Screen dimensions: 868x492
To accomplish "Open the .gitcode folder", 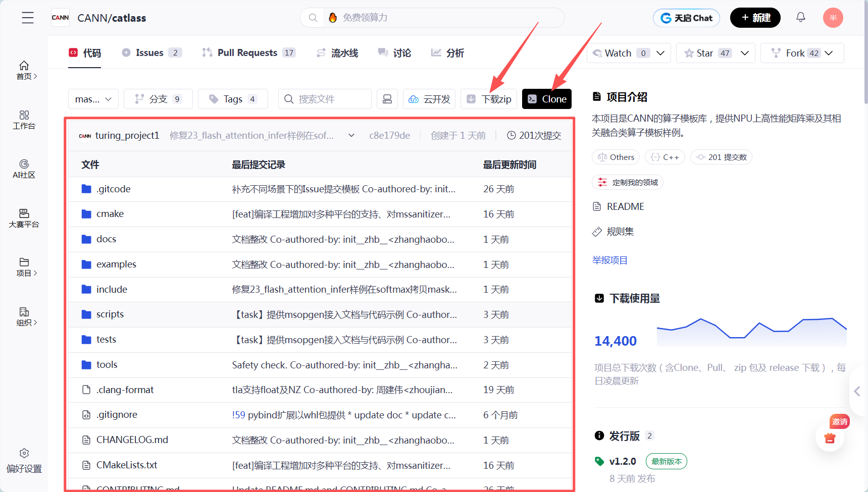I will [113, 189].
